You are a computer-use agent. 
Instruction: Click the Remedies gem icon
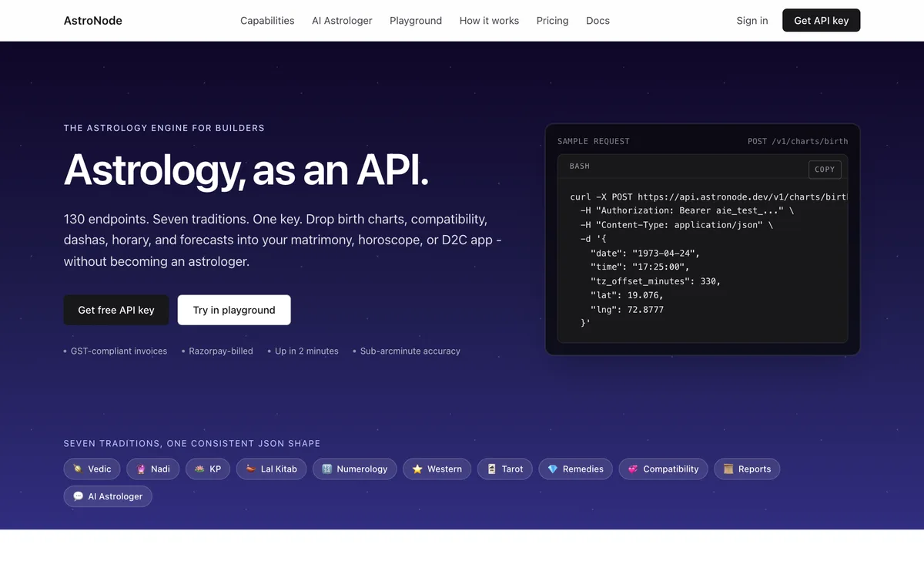(552, 469)
